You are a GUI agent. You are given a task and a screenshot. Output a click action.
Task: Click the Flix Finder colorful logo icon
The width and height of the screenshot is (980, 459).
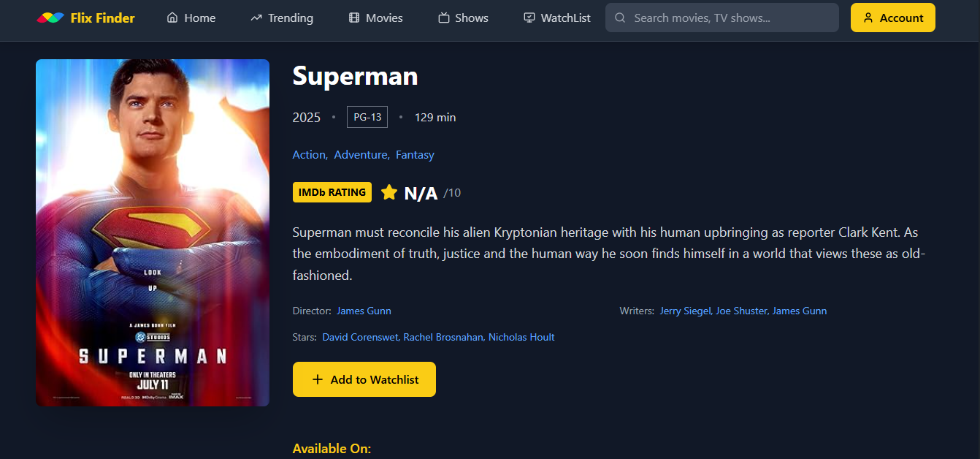[50, 18]
